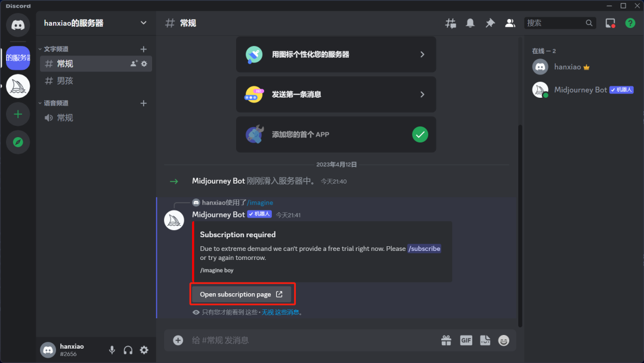The width and height of the screenshot is (644, 363).
Task: Click the /imagine boy text
Action: pyautogui.click(x=216, y=270)
